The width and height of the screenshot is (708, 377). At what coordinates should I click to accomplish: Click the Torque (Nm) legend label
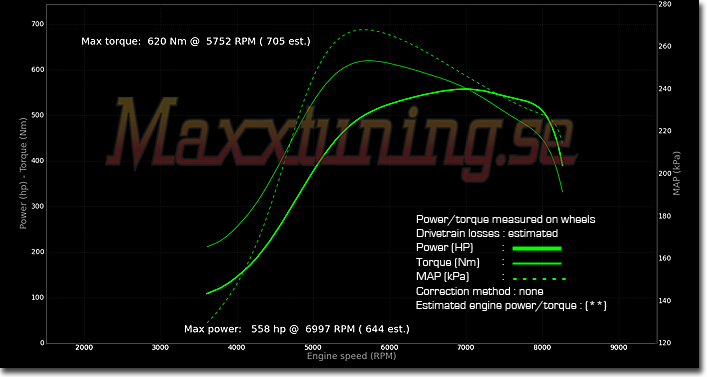click(447, 262)
